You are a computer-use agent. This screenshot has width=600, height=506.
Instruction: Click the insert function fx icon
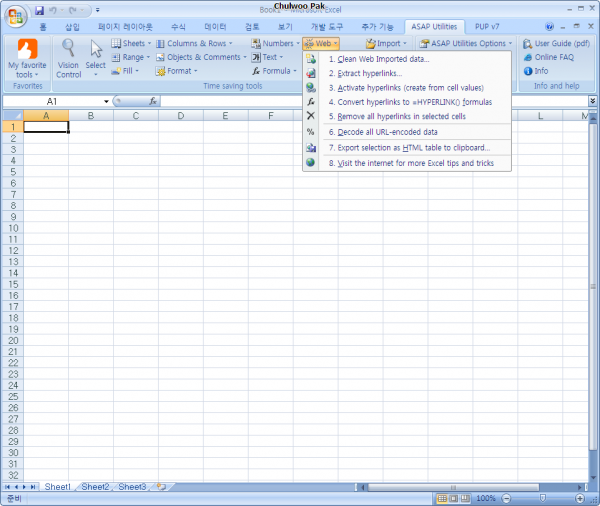click(153, 101)
